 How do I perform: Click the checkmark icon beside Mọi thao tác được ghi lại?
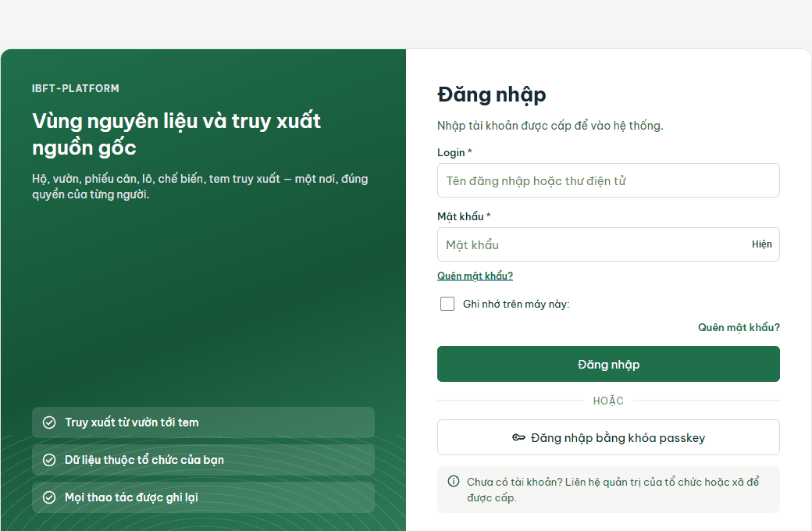[x=49, y=498]
